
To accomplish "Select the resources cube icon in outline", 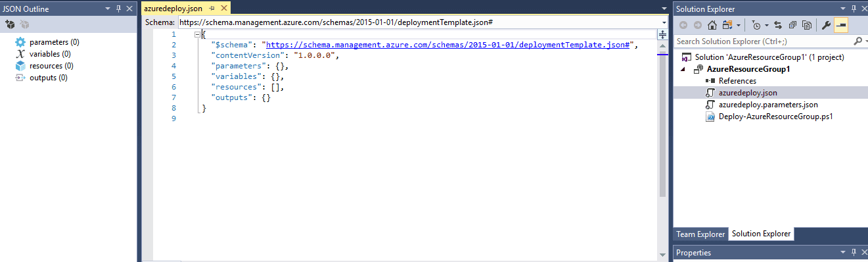I will 20,66.
